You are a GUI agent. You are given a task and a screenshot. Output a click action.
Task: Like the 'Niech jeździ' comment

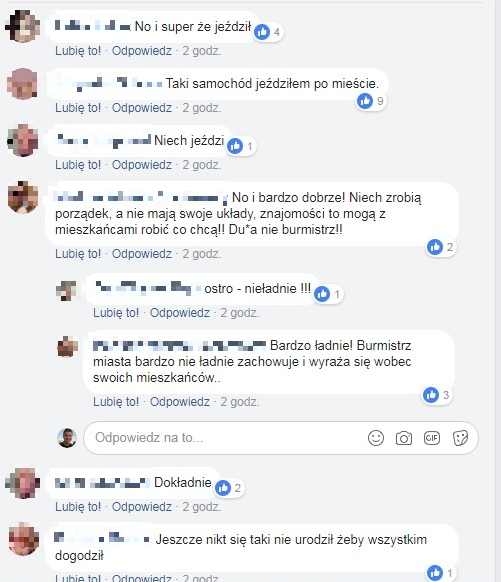pyautogui.click(x=78, y=165)
